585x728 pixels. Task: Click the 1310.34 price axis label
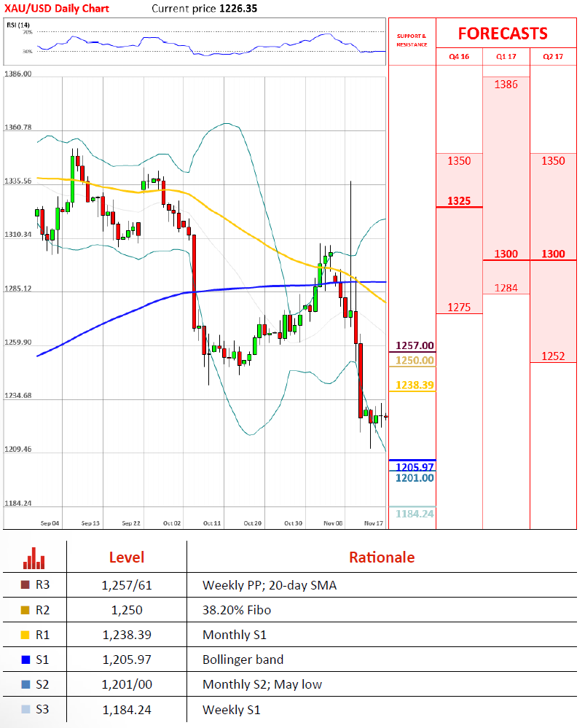click(18, 235)
